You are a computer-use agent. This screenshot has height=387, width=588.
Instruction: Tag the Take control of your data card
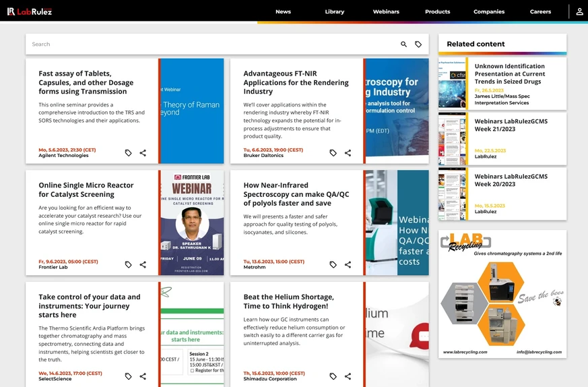[x=128, y=376]
